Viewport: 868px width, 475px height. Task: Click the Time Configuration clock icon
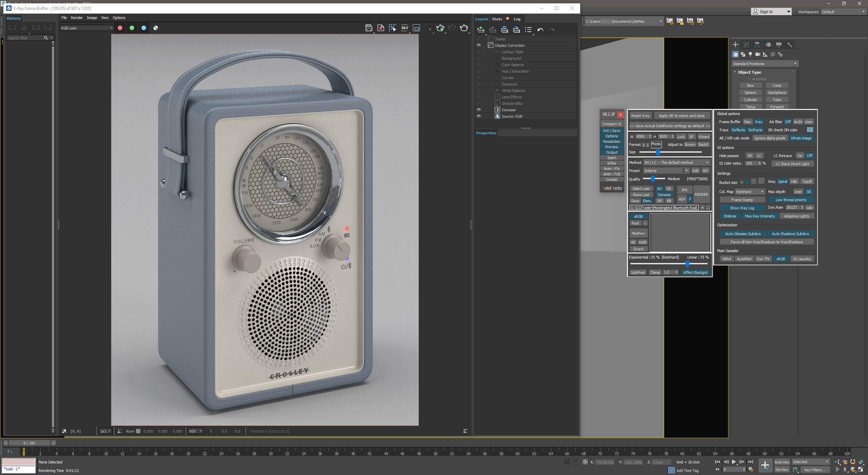click(750, 470)
